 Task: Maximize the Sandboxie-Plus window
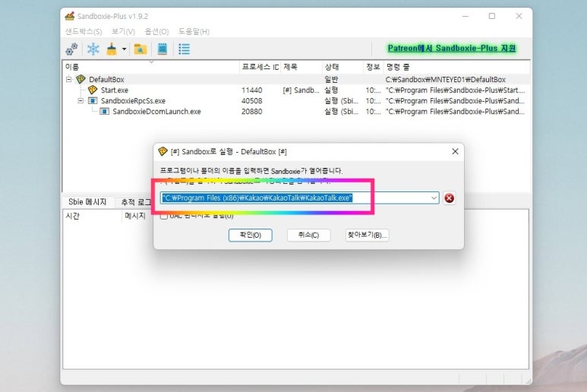tap(492, 16)
